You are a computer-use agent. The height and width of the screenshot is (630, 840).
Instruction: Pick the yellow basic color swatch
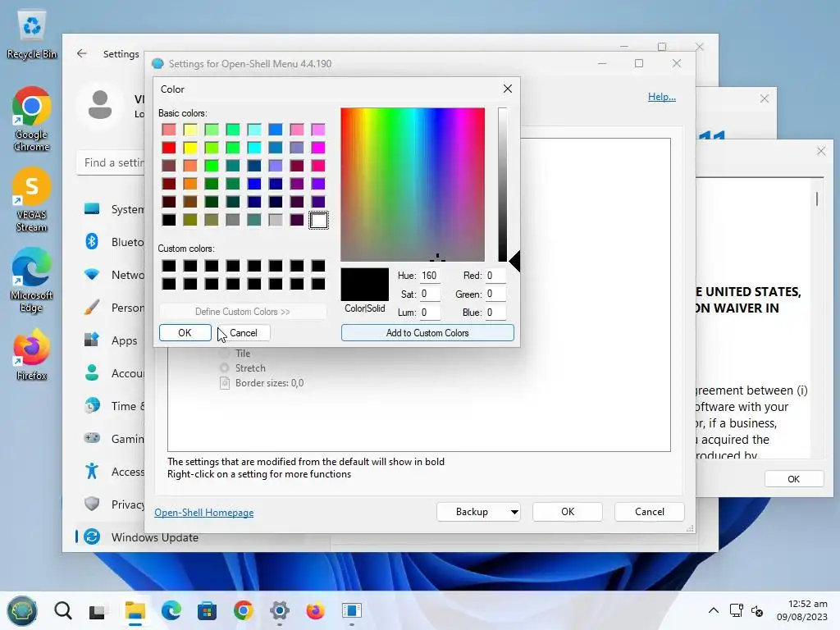pos(190,148)
